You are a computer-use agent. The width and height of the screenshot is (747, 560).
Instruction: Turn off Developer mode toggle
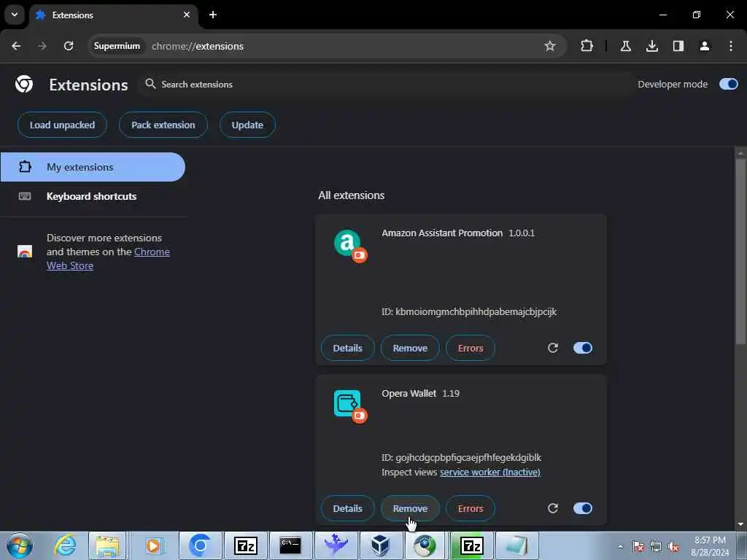point(729,85)
